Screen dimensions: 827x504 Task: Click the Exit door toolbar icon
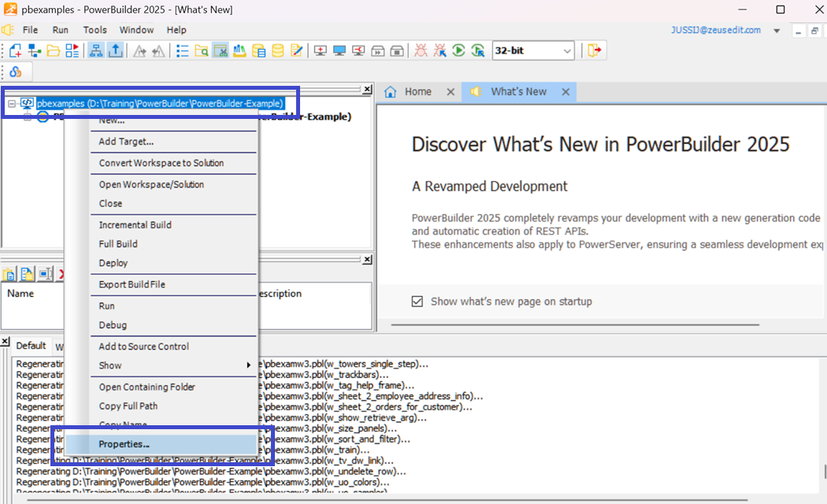click(x=595, y=50)
